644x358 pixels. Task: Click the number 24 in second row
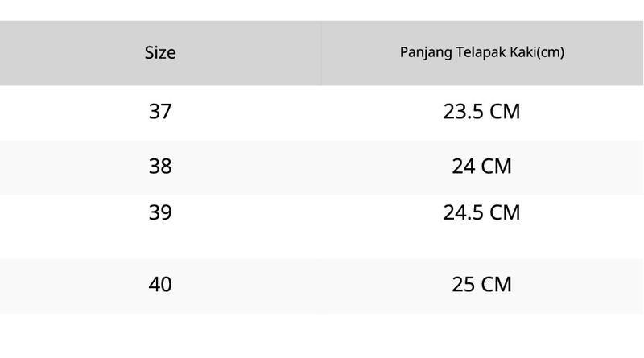click(x=464, y=167)
